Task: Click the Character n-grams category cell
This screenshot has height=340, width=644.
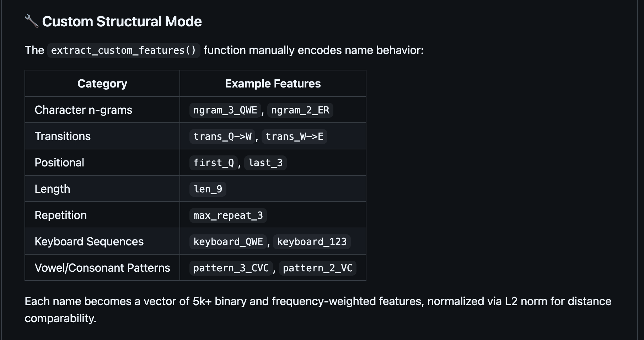Action: pyautogui.click(x=84, y=110)
